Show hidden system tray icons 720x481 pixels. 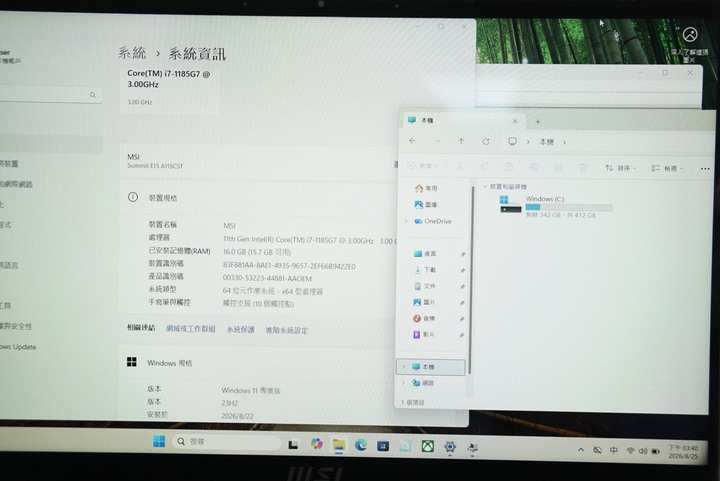(581, 450)
